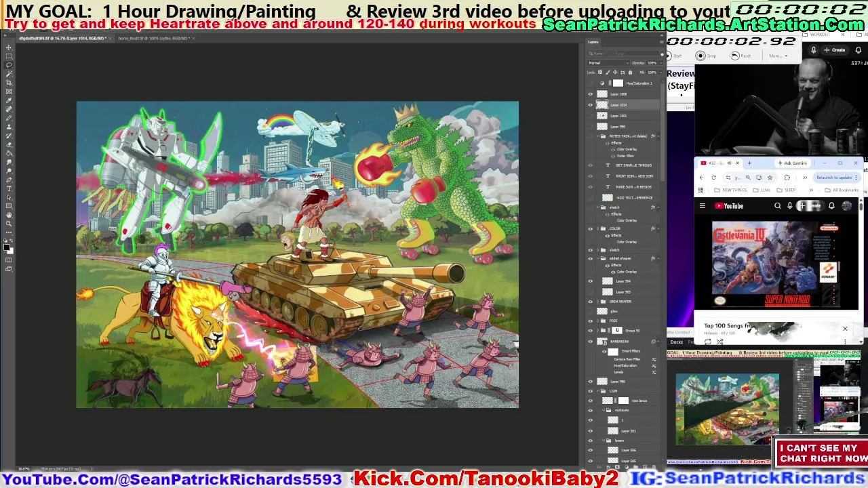
Task: Open the SLEEP bookmarks folder
Action: point(786,190)
